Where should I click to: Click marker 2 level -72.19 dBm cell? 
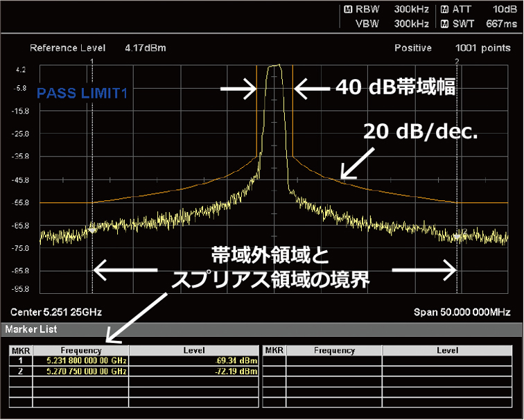[194, 371]
